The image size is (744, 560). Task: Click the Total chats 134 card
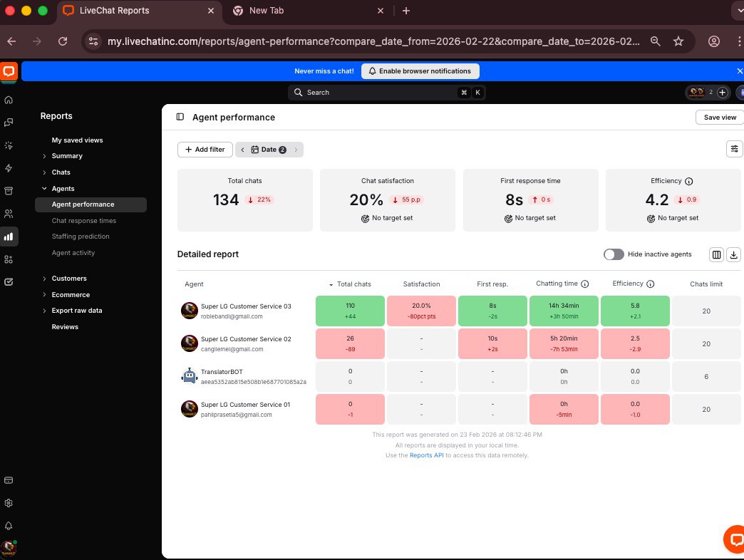click(245, 200)
